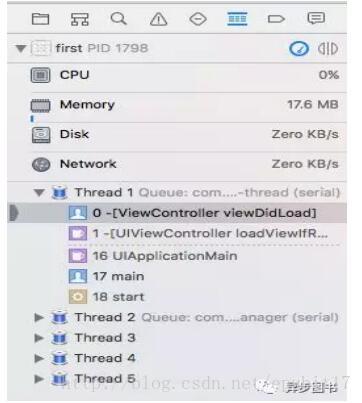This screenshot has height=403, width=362.
Task: Open the Test navigator diamond icon
Action: coord(198,19)
